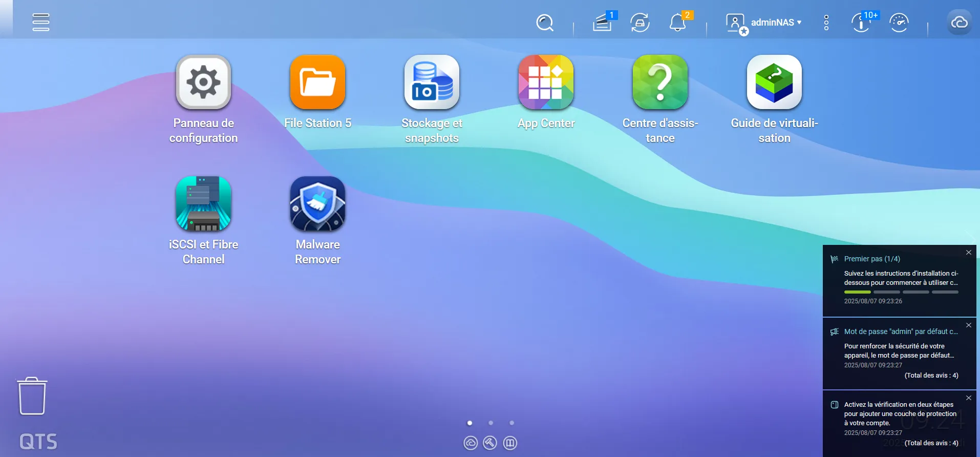This screenshot has width=980, height=457.
Task: Open notifications bell with badge 2
Action: click(x=677, y=23)
